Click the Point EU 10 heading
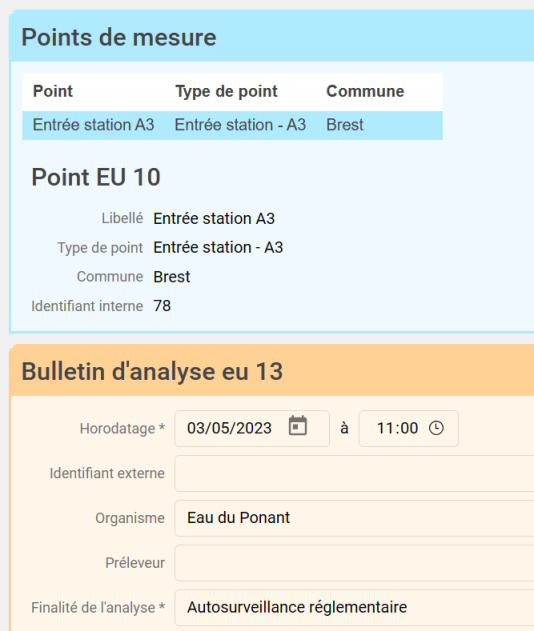Screen dimensions: 534x631 [x=96, y=177]
